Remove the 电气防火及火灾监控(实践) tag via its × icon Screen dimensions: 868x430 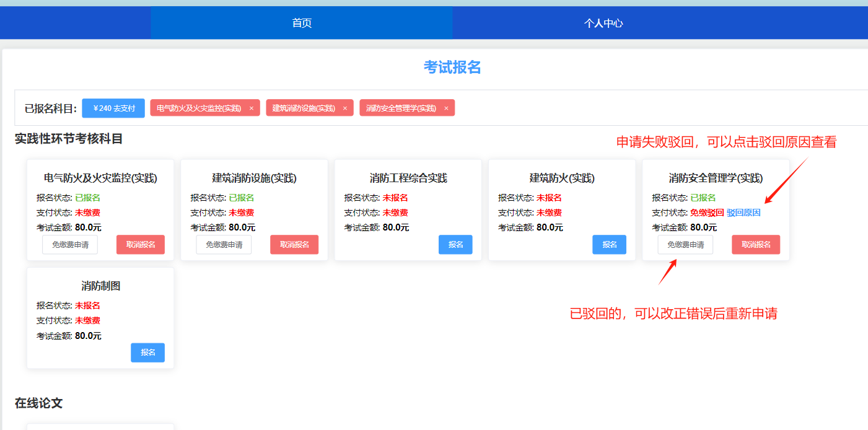coord(252,108)
